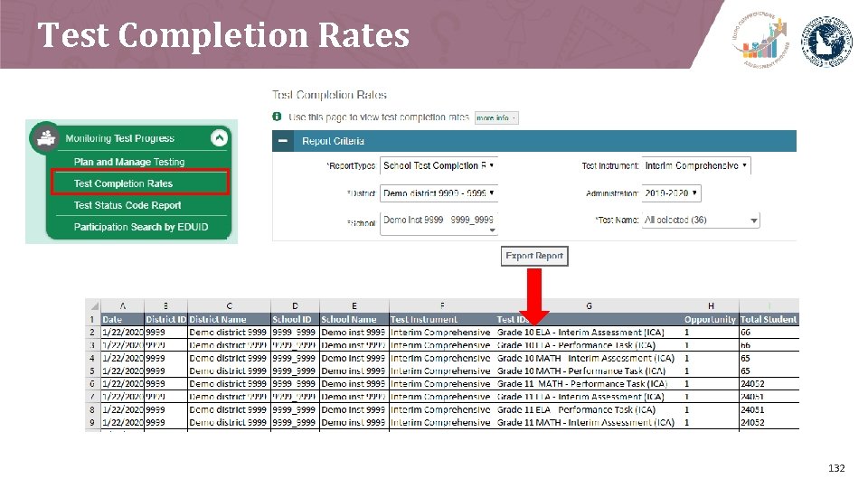The image size is (868, 488).
Task: Open the Report Types dropdown
Action: click(x=439, y=165)
